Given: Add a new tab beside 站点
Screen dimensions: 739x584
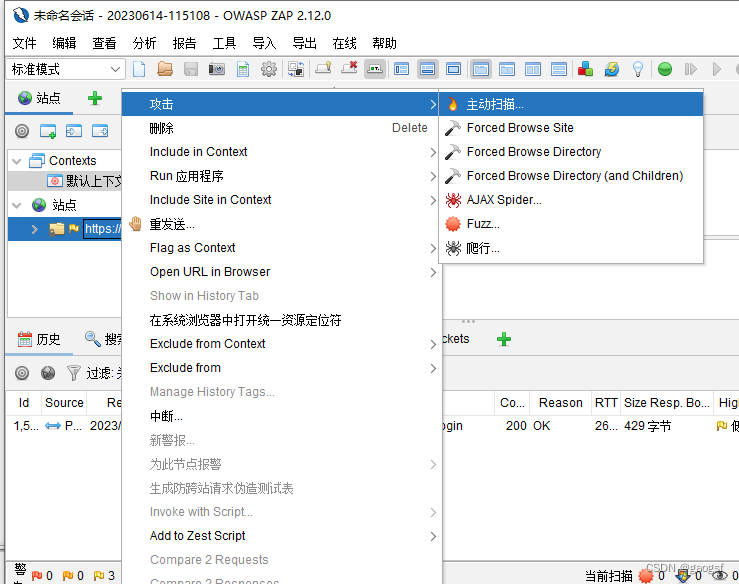Looking at the screenshot, I should tap(95, 98).
